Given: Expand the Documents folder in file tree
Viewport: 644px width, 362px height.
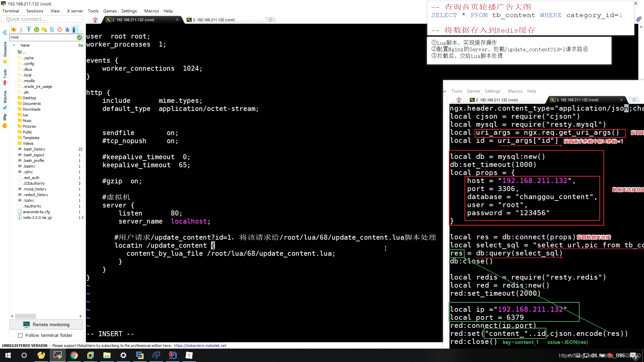Looking at the screenshot, I should click(32, 104).
